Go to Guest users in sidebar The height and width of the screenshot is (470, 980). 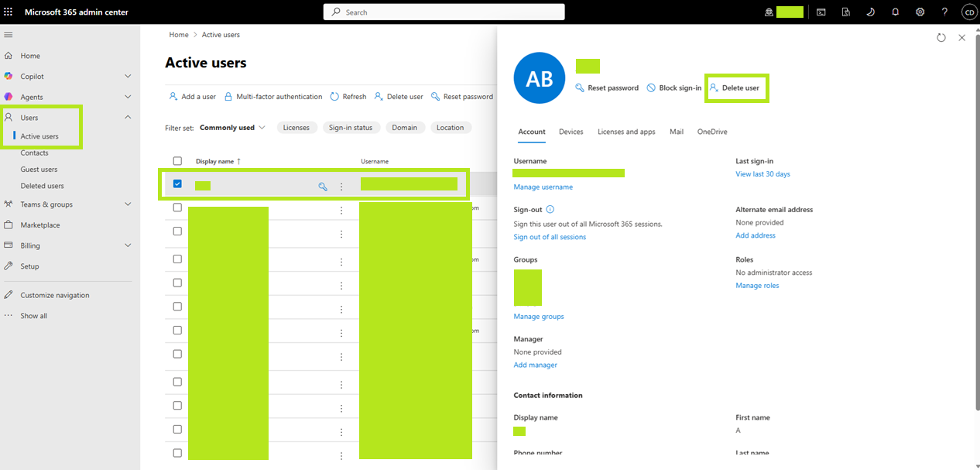(x=39, y=169)
